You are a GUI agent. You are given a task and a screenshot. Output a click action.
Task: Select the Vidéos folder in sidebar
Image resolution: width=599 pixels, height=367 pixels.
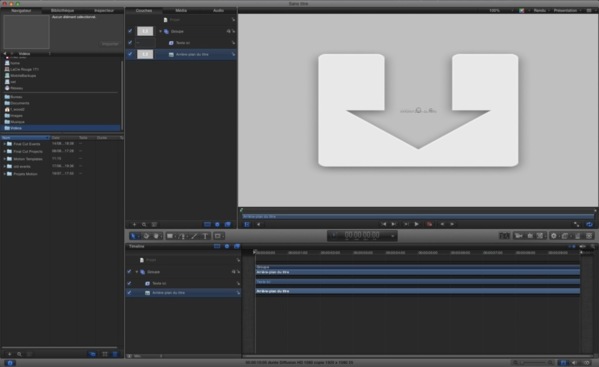[61, 128]
